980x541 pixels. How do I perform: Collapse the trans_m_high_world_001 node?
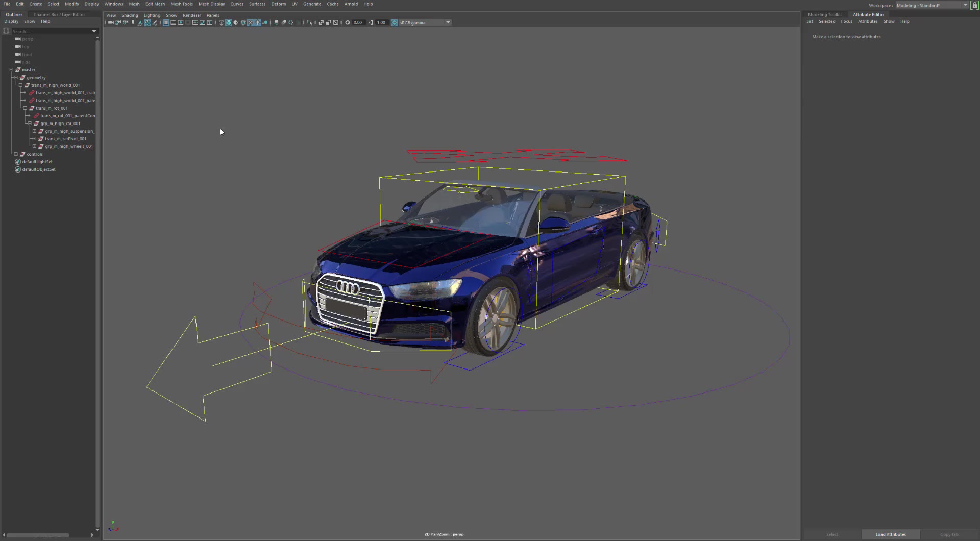20,85
